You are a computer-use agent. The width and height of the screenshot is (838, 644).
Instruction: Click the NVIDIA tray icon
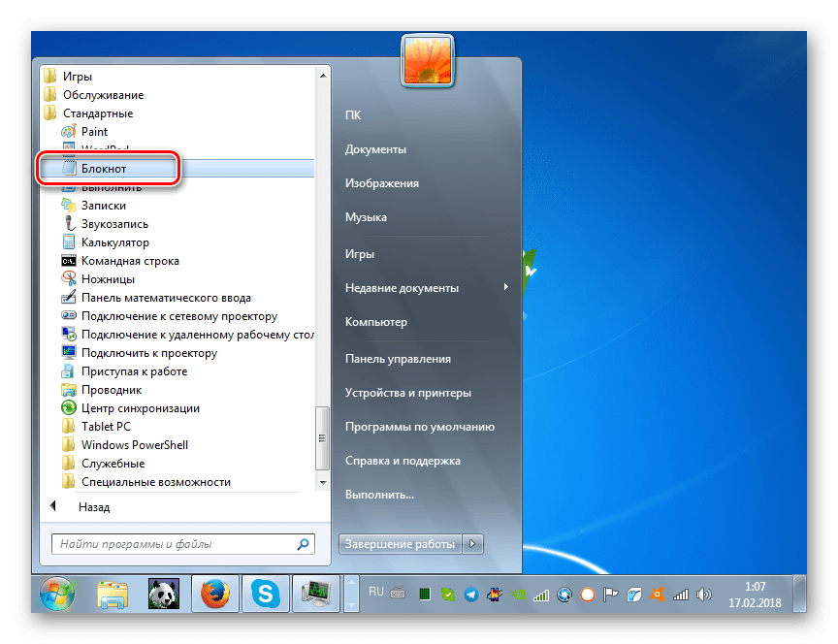click(518, 595)
